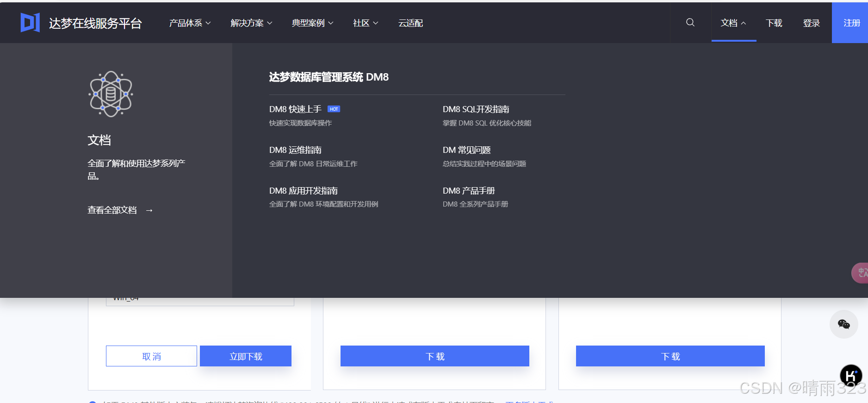Click the text DM8 全系列产品手册
Viewport: 868px width, 403px height.
[x=475, y=204]
